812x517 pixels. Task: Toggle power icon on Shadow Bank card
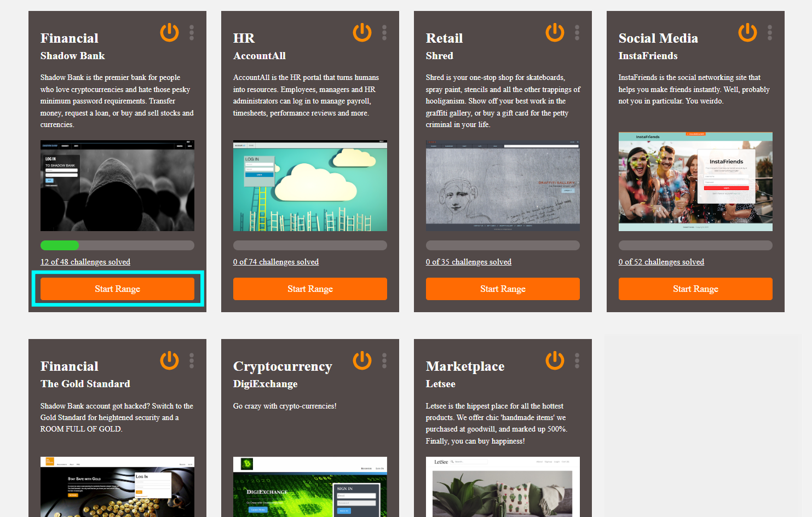[169, 32]
